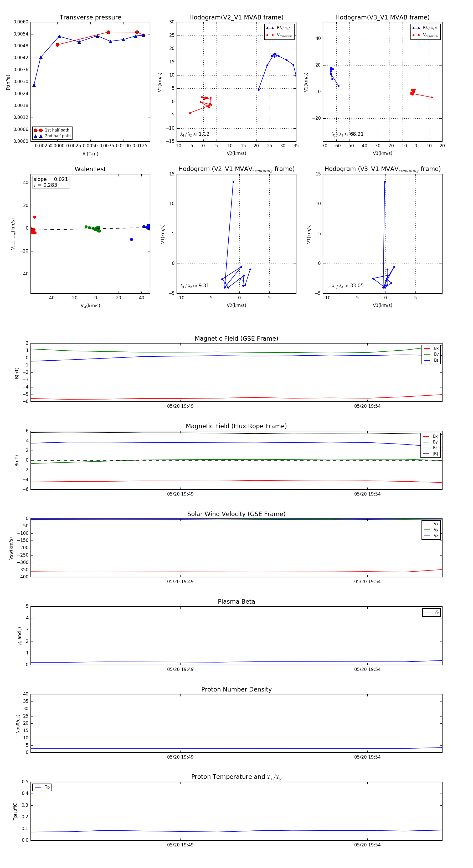Click the "Solar Wind Velocity (GSE Frame)" title
This screenshot has height=868, width=473.
pos(236,514)
